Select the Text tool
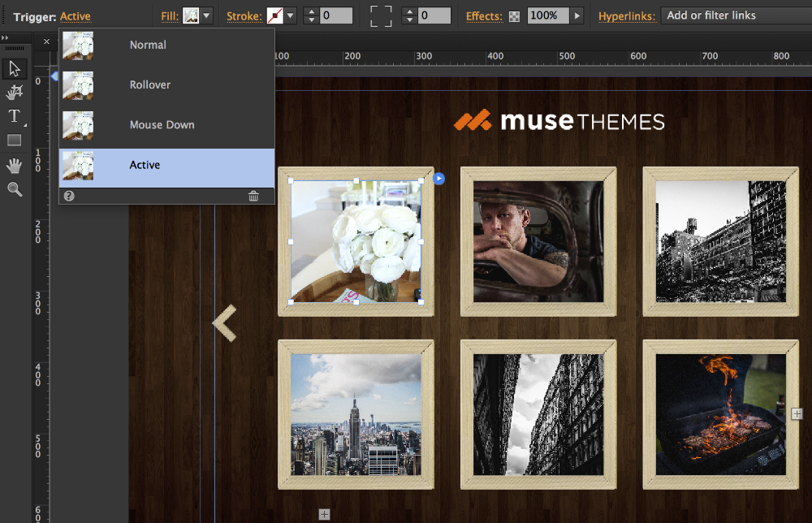 pyautogui.click(x=15, y=116)
